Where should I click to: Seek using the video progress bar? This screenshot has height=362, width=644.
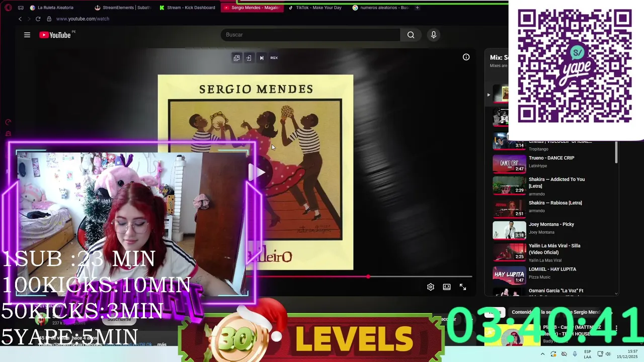359,277
